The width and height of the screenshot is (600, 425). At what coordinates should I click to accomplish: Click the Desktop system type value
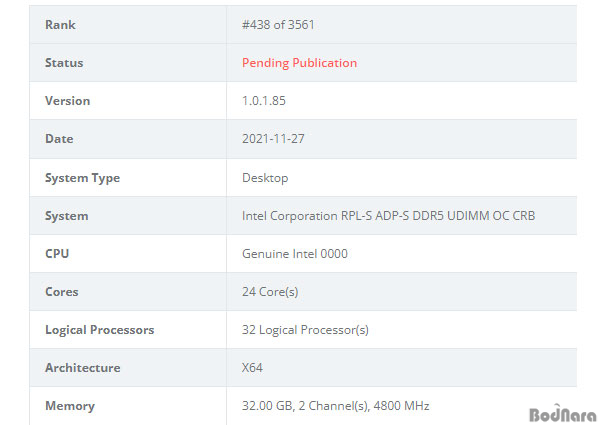pyautogui.click(x=265, y=178)
